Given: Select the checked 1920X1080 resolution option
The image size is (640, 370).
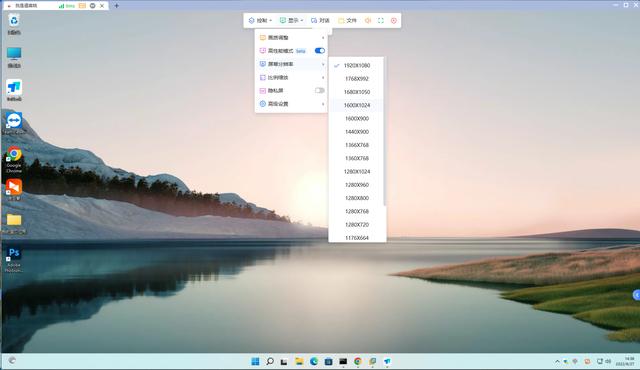Looking at the screenshot, I should click(356, 65).
